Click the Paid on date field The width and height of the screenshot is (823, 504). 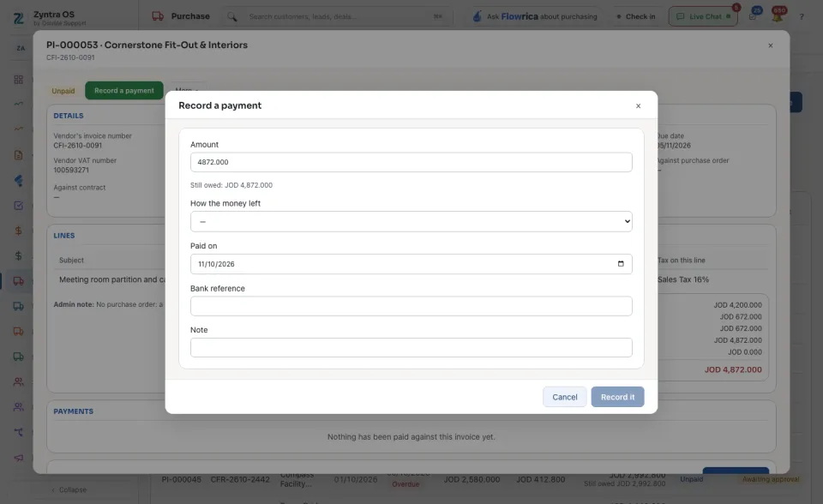411,264
